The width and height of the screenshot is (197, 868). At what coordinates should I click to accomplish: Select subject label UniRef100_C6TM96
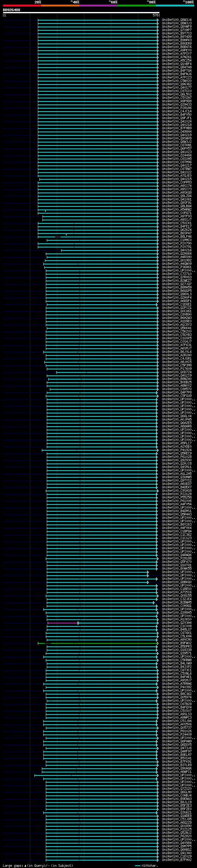click(177, 162)
